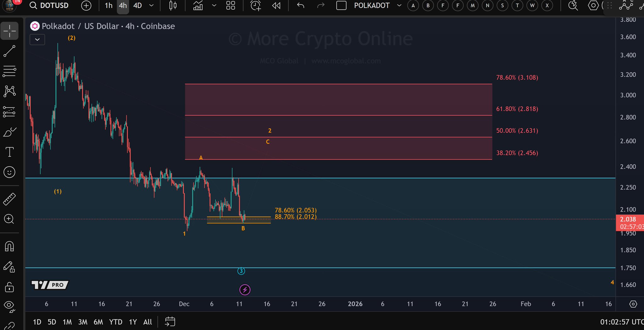Expand the time interval dropdown

[x=152, y=6]
